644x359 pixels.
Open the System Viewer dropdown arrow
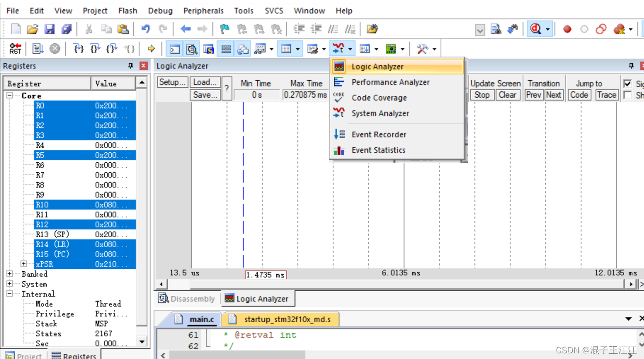pyautogui.click(x=403, y=49)
